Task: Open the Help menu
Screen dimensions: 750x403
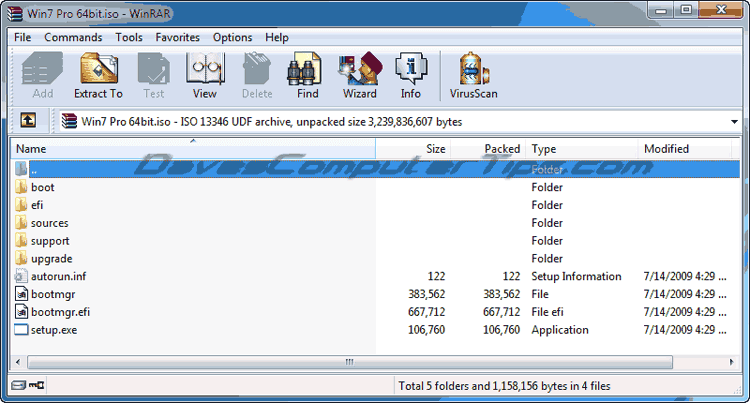Action: pyautogui.click(x=277, y=37)
